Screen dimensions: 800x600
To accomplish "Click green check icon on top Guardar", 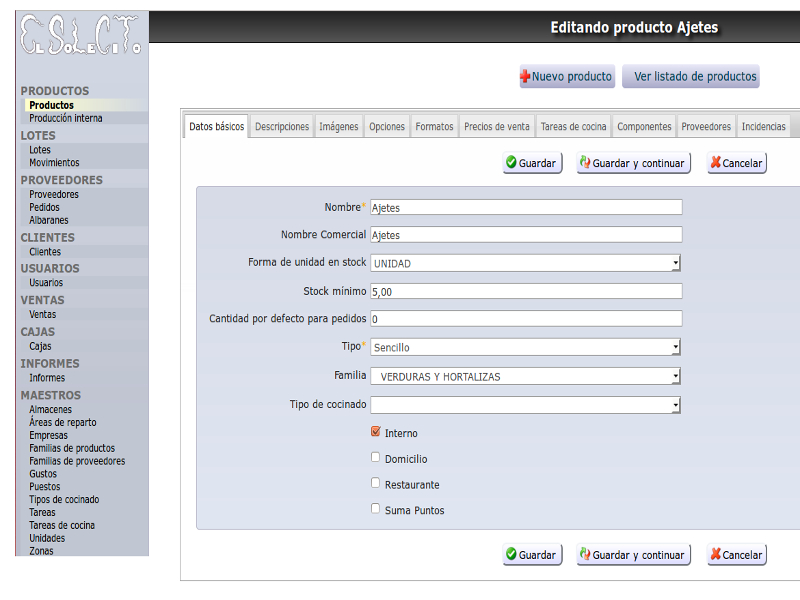I will click(511, 163).
